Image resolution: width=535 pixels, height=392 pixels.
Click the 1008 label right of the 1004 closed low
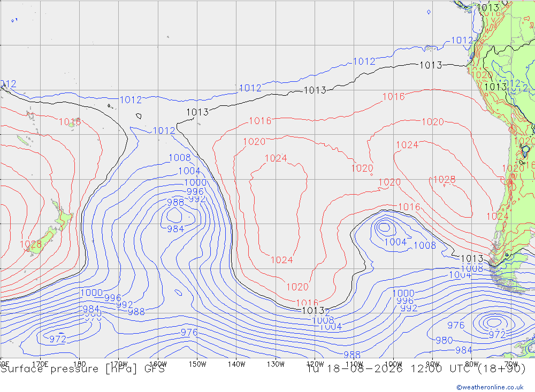pyautogui.click(x=425, y=245)
